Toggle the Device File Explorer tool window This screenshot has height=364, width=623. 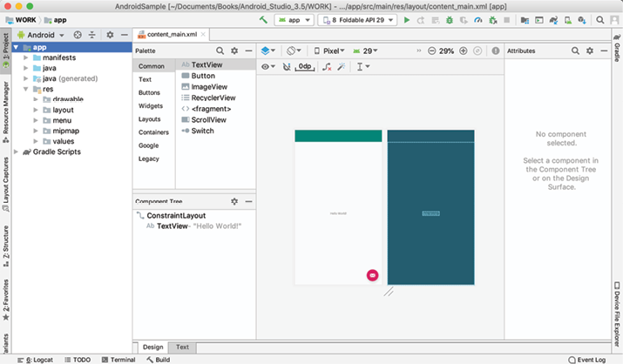(x=617, y=314)
